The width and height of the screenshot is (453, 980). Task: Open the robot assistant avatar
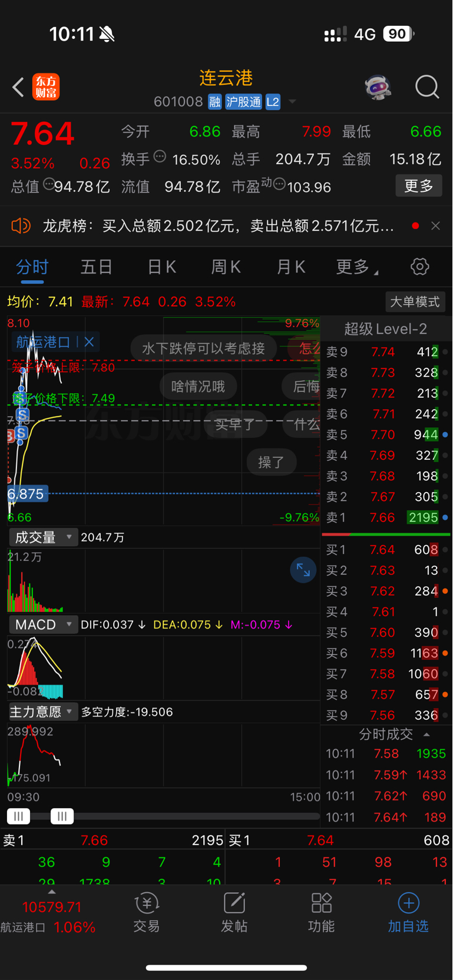(x=378, y=87)
